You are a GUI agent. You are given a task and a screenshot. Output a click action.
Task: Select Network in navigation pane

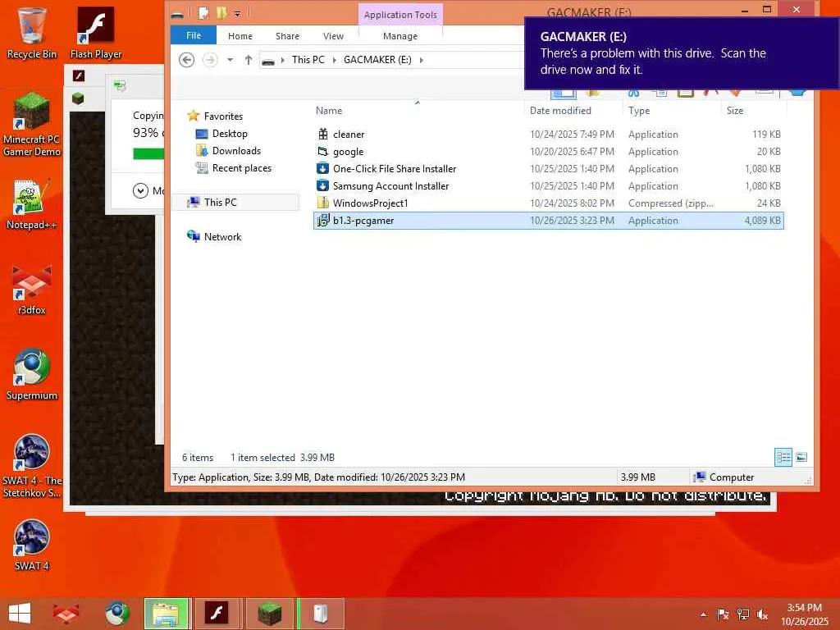point(214,236)
